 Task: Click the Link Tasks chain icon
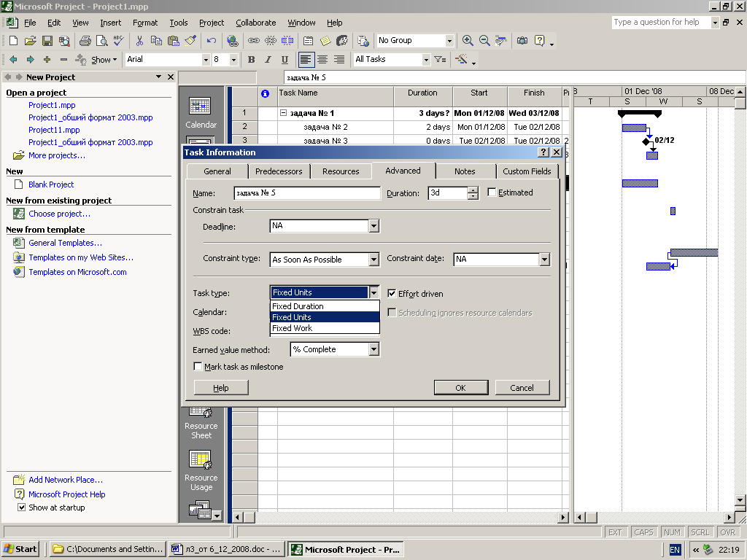point(254,41)
